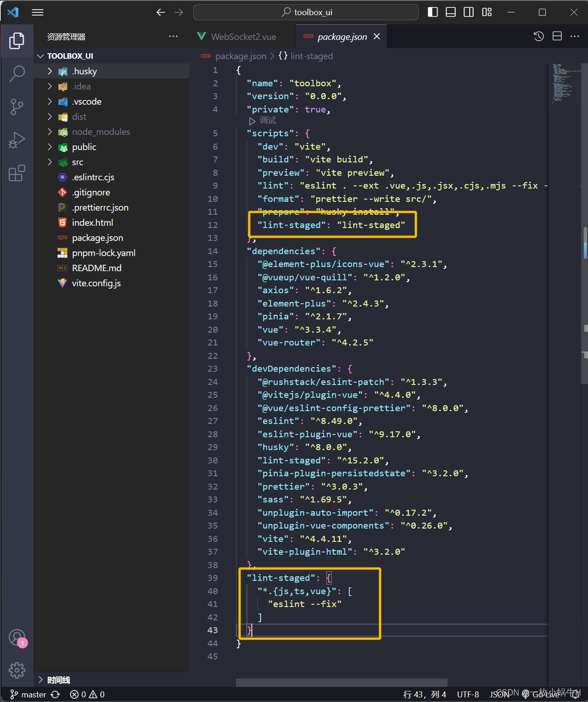Open the Search view in activity bar

tap(17, 73)
